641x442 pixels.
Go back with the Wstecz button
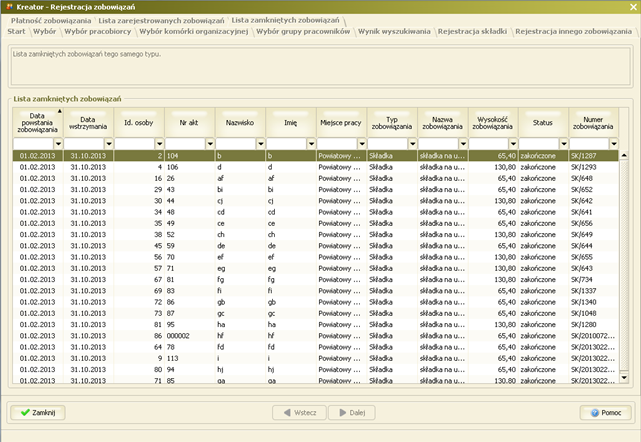[x=300, y=413]
